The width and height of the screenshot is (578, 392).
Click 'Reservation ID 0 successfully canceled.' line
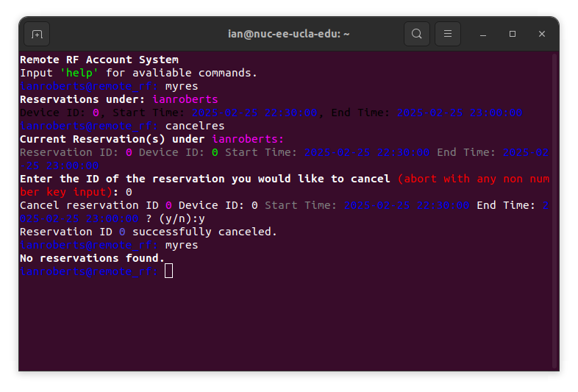[149, 232]
